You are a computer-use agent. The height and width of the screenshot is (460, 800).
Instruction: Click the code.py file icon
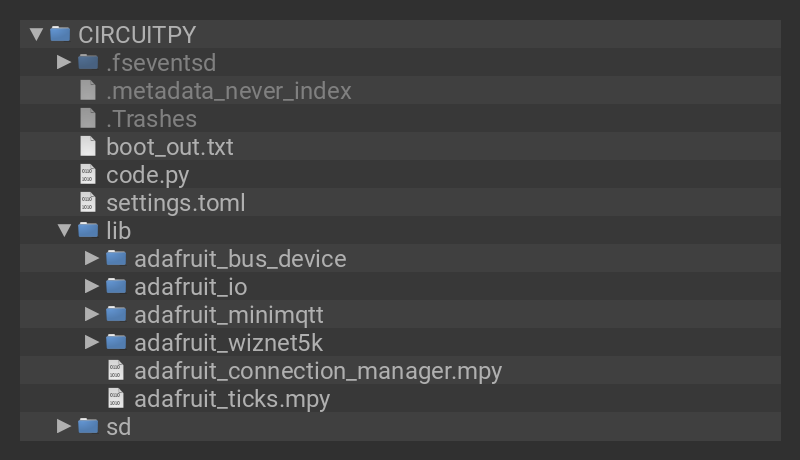88,174
